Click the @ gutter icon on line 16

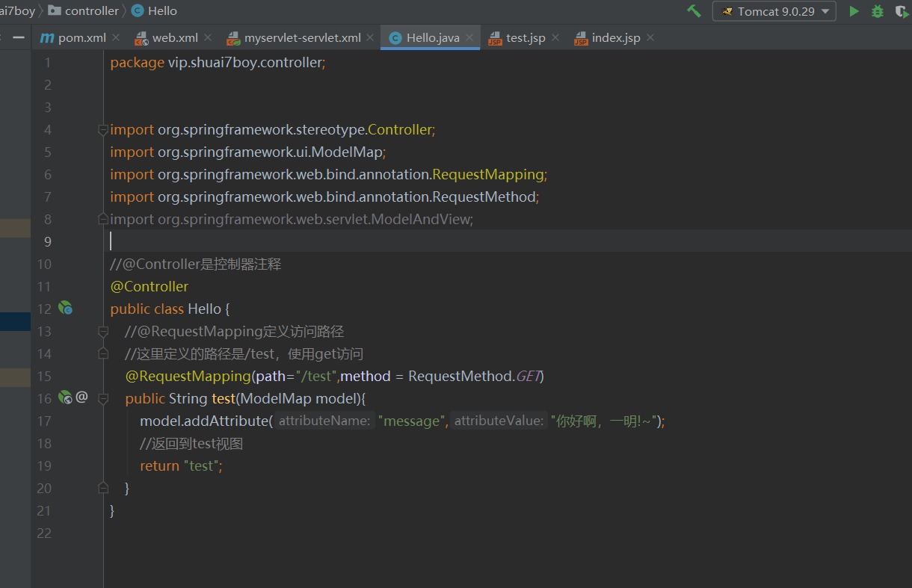click(x=81, y=397)
